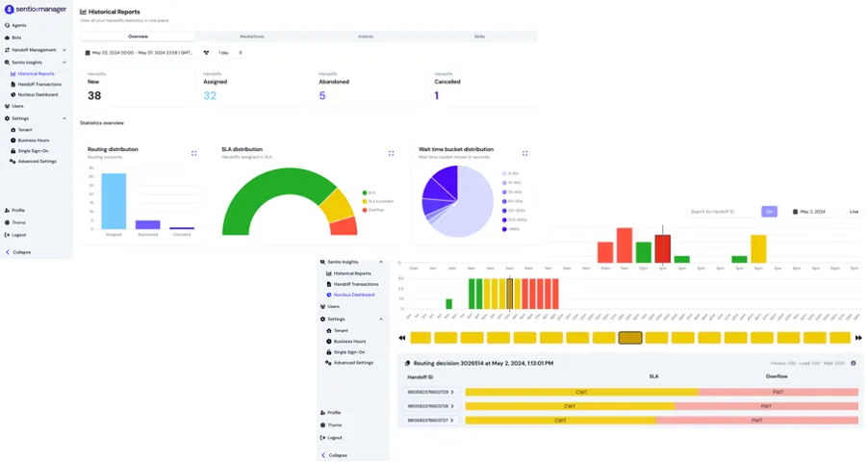Click the tall yellow 6pm bar in hourly chart
Viewport: 868px width, 462px height.
(x=758, y=248)
